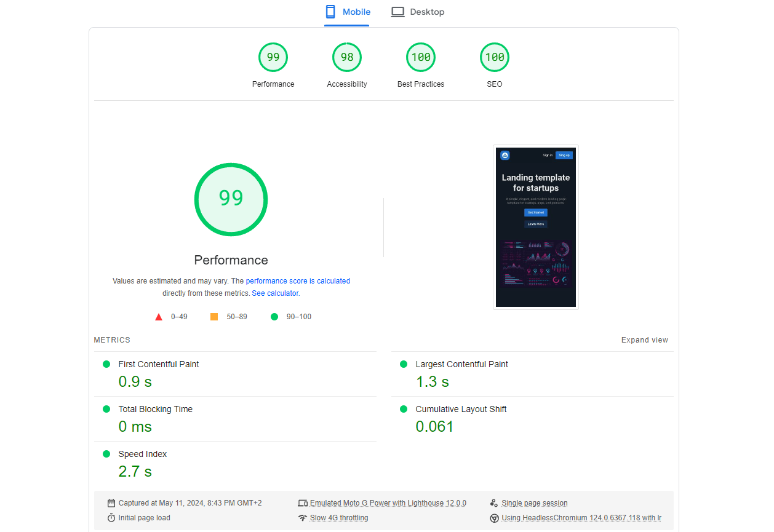Open Emulated Moto G Power with Lighthouse details
Viewport: 774px width, 532px height.
coord(388,503)
